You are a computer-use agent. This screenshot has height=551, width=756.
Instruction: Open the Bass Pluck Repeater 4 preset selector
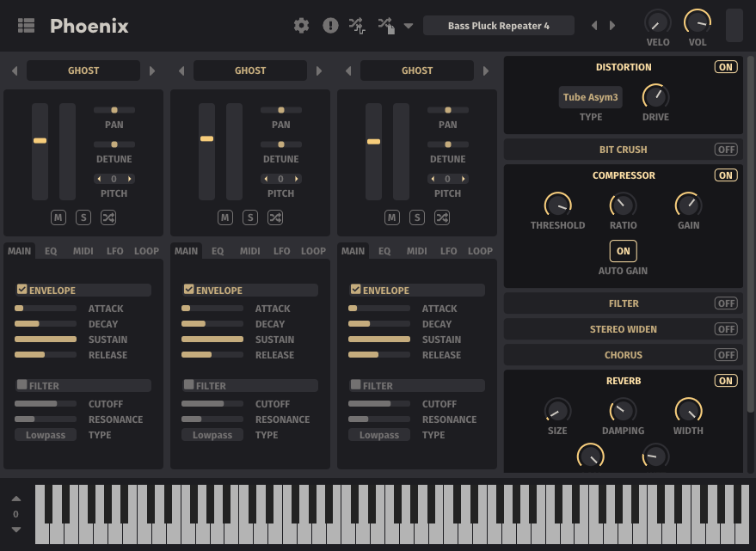[x=499, y=26]
